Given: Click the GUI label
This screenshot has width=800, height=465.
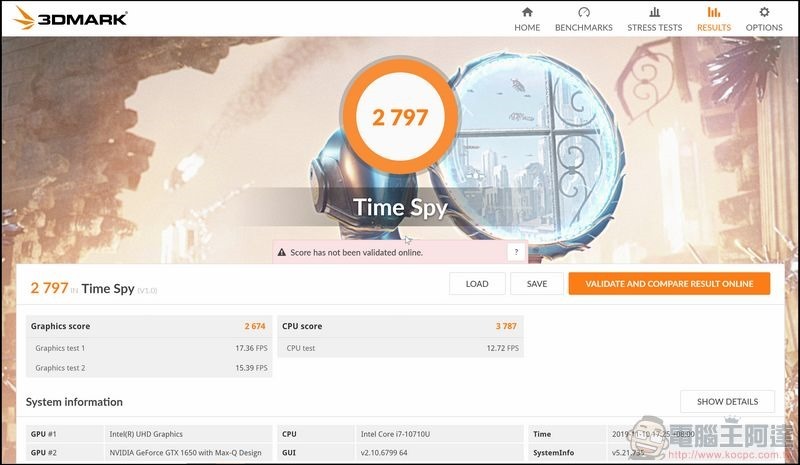Looking at the screenshot, I should click(289, 453).
